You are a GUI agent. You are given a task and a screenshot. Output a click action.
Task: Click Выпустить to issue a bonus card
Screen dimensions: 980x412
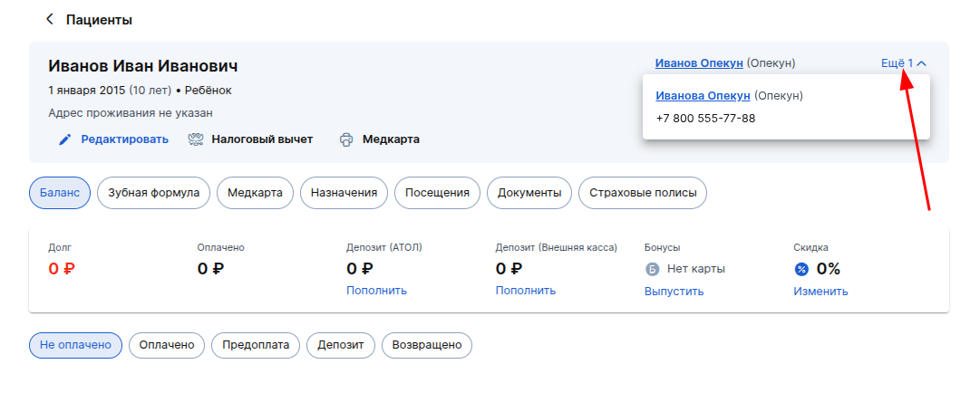674,292
